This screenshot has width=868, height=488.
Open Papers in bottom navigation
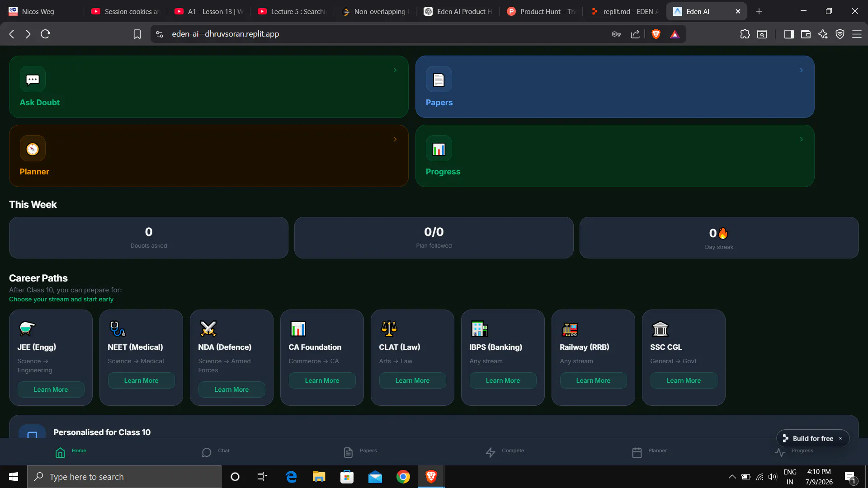click(360, 452)
